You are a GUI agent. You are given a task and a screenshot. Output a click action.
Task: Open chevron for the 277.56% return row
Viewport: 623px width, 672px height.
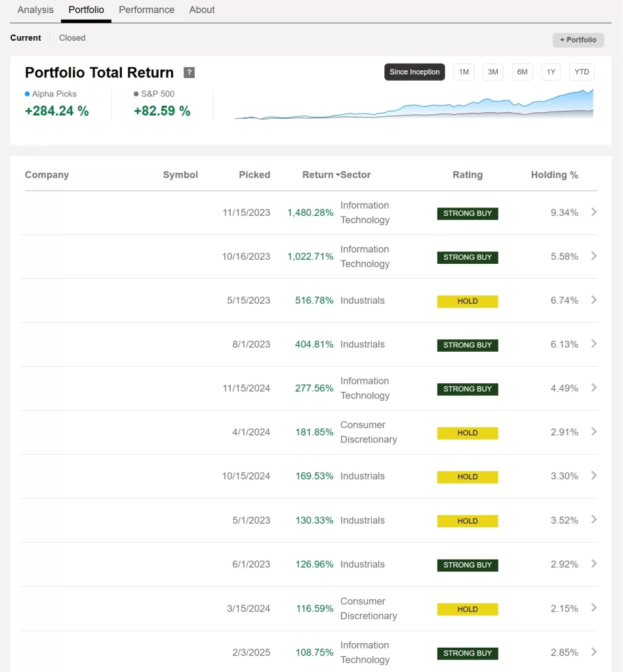[593, 388]
